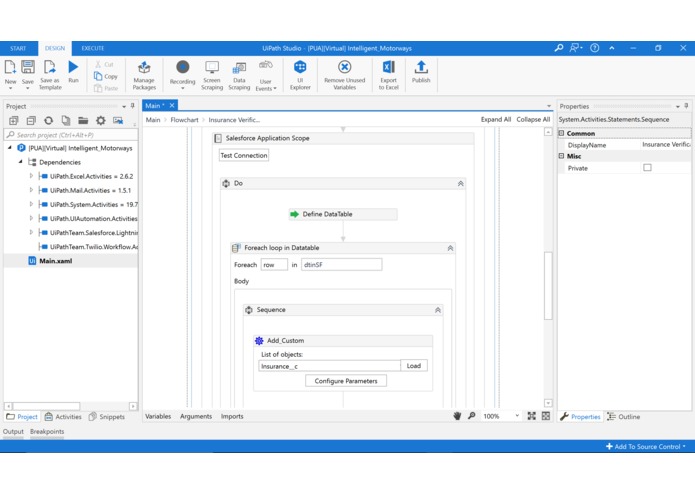Click collapse all icon in Project panel
The height and width of the screenshot is (494, 695).
pyautogui.click(x=31, y=121)
